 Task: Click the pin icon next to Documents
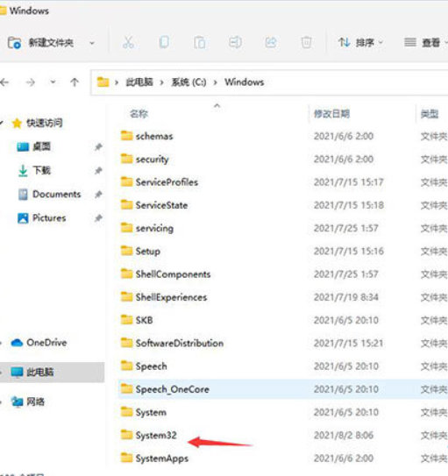(98, 195)
